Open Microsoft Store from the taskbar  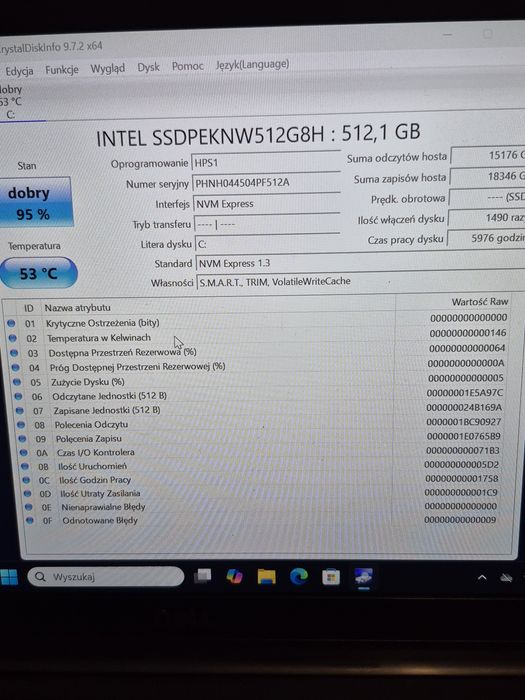331,577
